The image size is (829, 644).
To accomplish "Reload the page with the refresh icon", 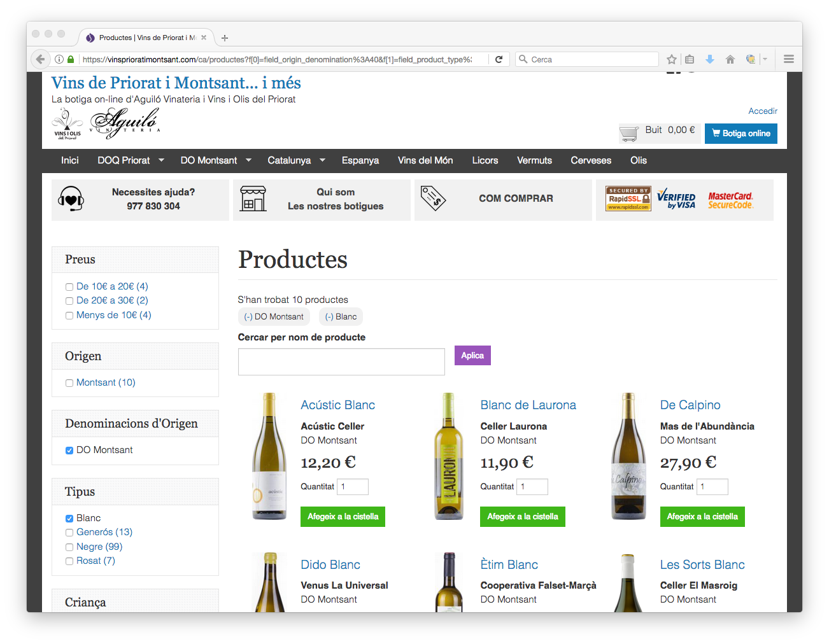I will pos(499,59).
